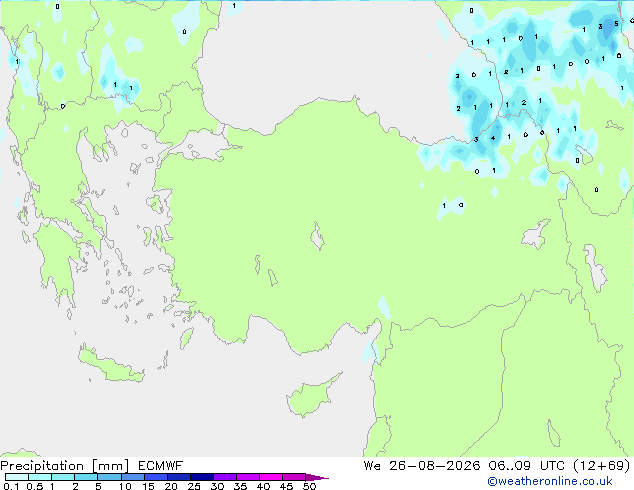
Task: Click the island of Crete on map
Action: pyautogui.click(x=110, y=365)
